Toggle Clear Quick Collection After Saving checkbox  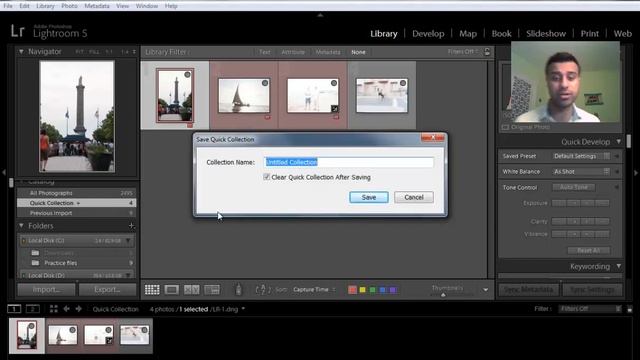267,177
